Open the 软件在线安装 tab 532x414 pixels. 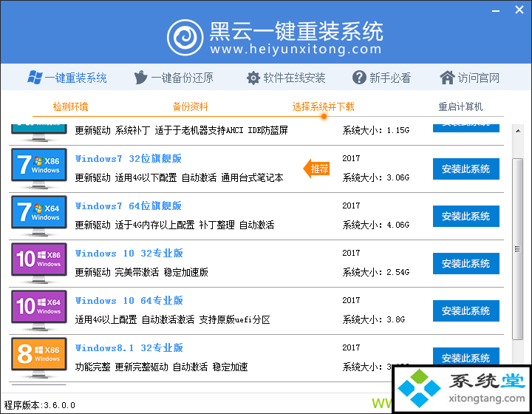286,78
